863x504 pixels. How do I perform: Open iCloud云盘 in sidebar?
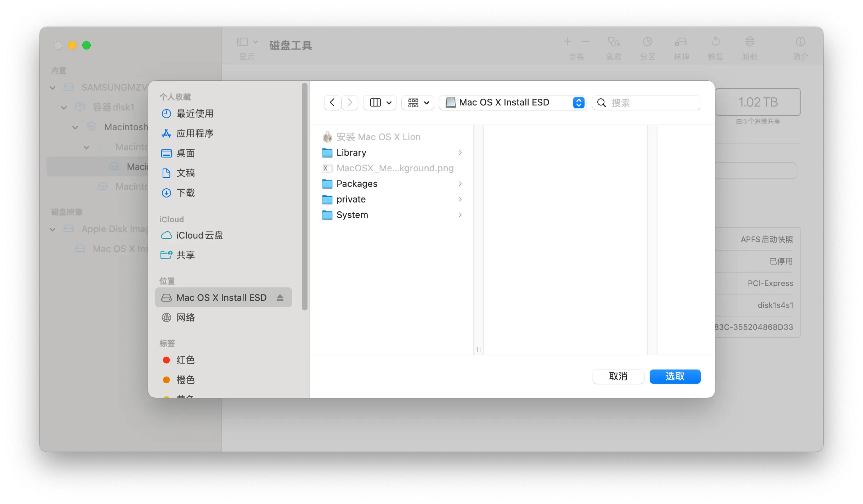point(223,235)
